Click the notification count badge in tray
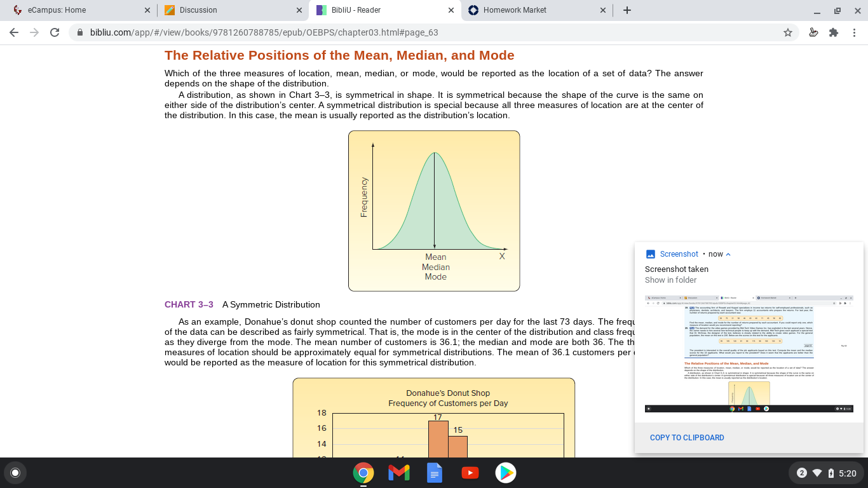The width and height of the screenshot is (868, 488). (x=802, y=473)
